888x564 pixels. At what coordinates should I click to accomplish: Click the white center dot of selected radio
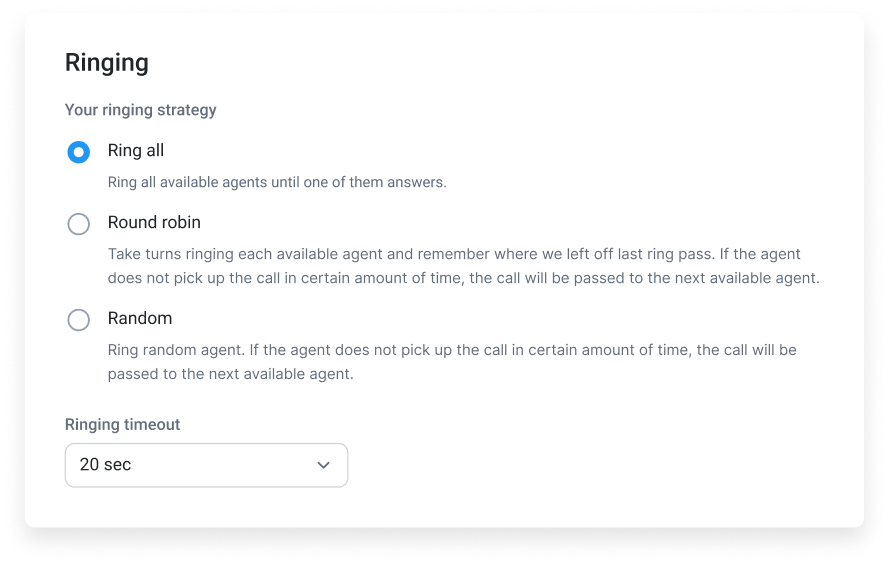click(79, 152)
